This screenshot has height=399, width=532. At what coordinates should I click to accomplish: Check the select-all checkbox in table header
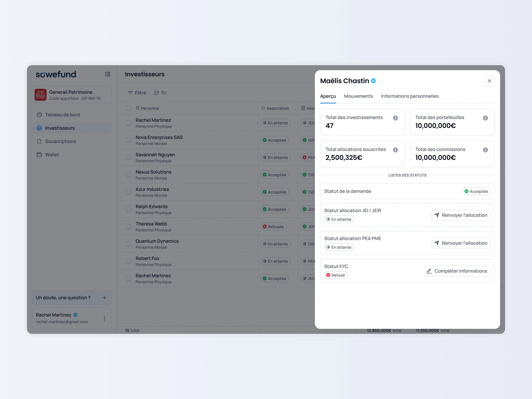129,108
